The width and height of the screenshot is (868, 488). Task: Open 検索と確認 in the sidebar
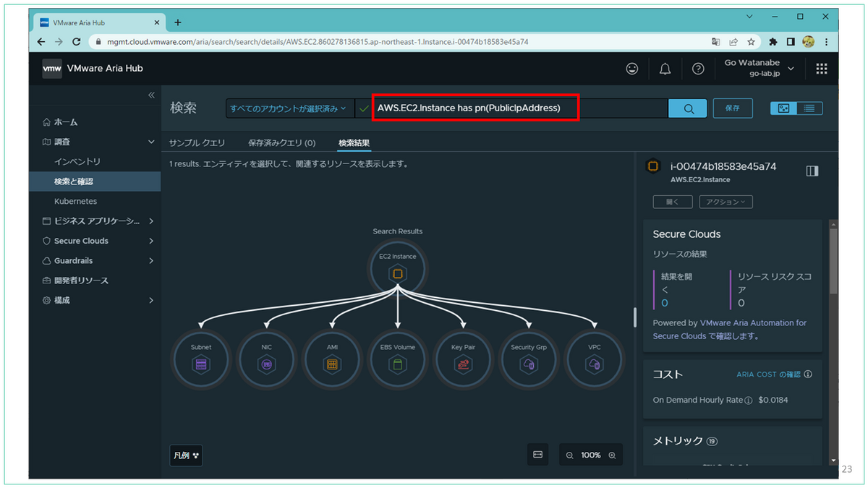click(x=95, y=181)
